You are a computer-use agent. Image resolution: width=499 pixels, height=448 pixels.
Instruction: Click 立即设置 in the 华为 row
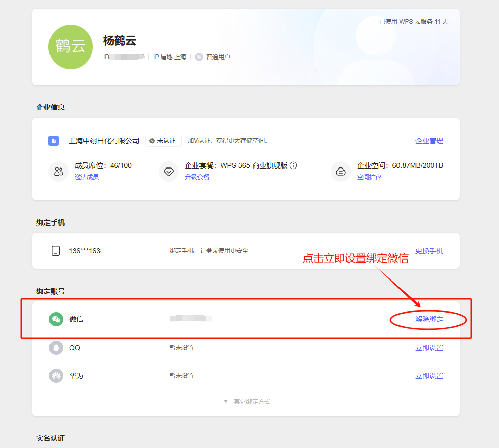pyautogui.click(x=429, y=376)
